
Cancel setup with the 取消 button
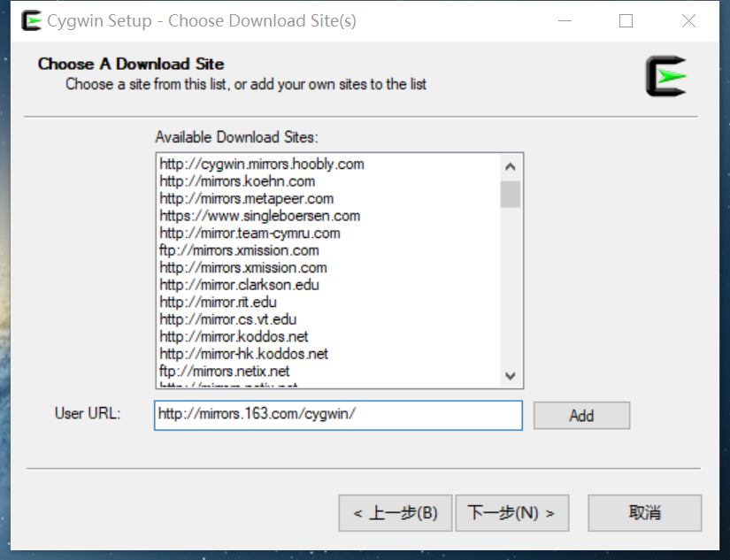tap(644, 513)
